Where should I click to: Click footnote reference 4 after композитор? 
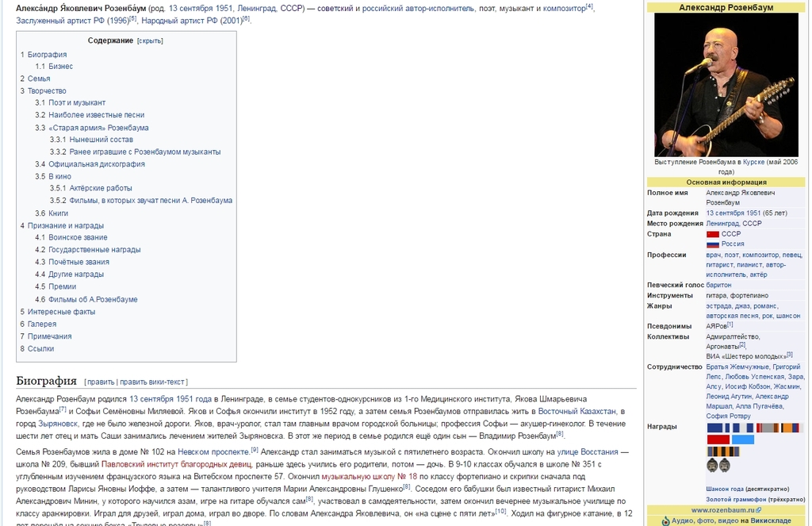click(589, 6)
